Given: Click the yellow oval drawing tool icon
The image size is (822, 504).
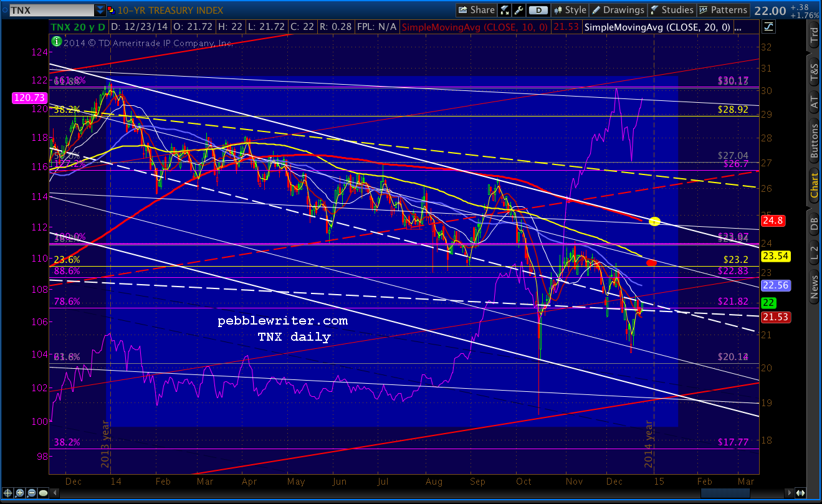Looking at the screenshot, I should (44, 493).
